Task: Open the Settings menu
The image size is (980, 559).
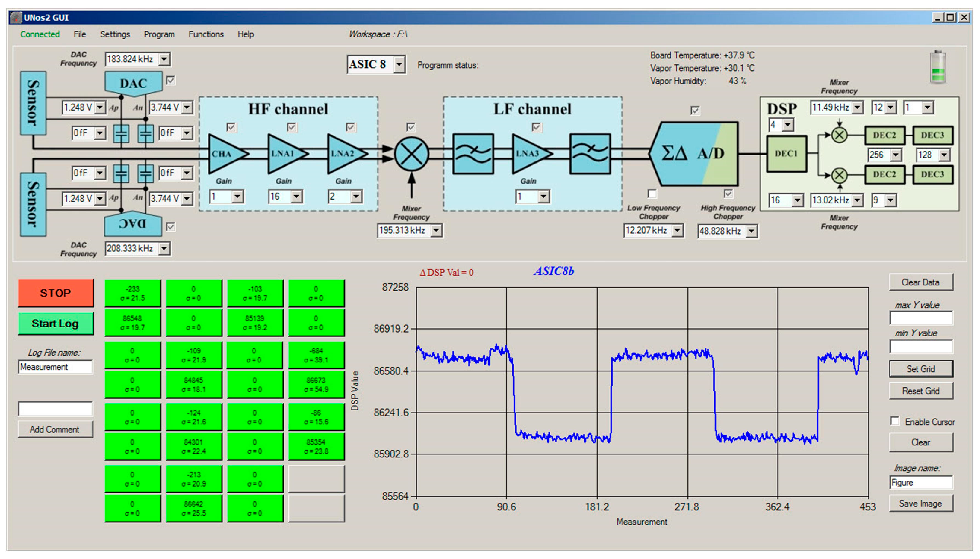Action: coord(115,34)
